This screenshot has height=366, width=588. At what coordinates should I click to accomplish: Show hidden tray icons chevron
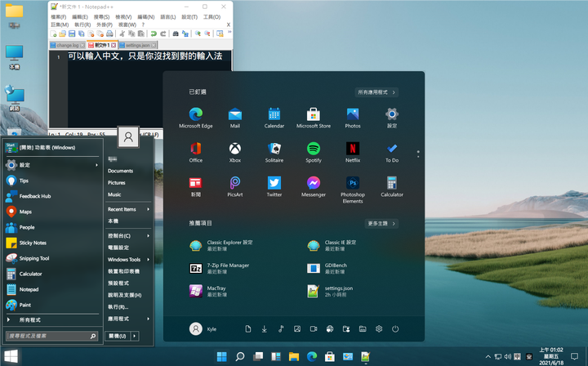[488, 357]
